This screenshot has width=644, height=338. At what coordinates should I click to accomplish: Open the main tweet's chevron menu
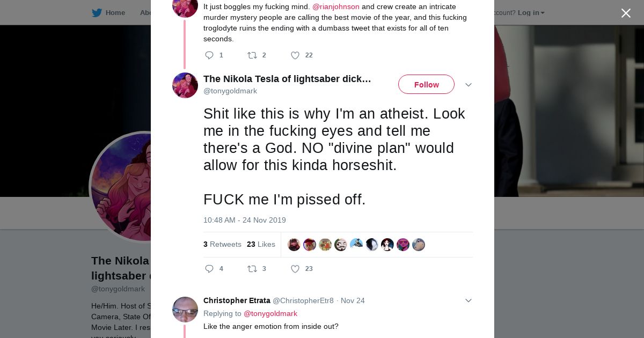coord(468,85)
